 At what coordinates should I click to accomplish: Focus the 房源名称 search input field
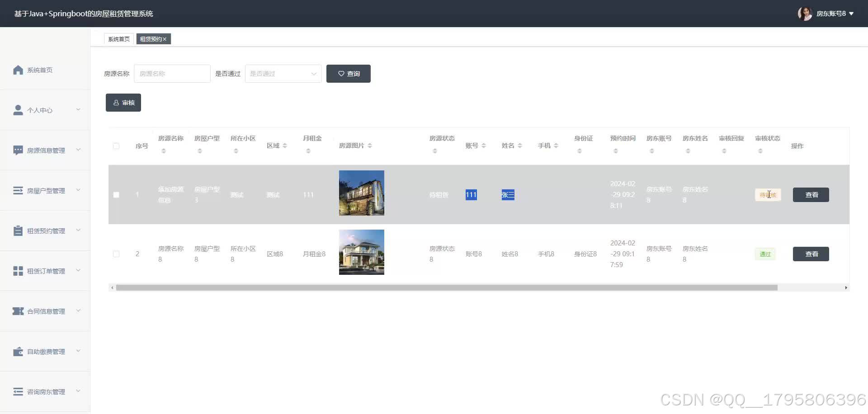point(172,74)
